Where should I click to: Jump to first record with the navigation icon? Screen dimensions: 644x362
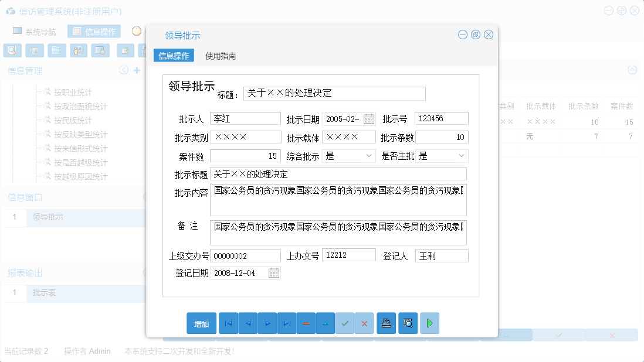228,323
